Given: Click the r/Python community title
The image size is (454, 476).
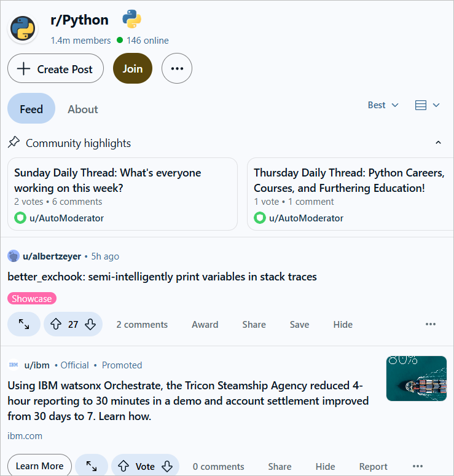Looking at the screenshot, I should pyautogui.click(x=79, y=20).
